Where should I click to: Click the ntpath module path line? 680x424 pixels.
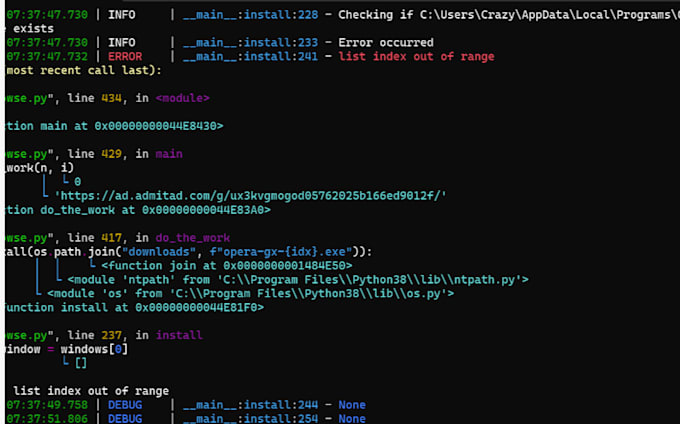[298, 280]
